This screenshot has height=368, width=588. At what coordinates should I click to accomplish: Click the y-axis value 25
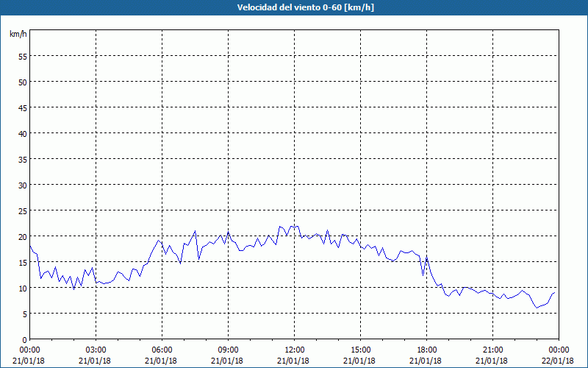[x=23, y=211]
